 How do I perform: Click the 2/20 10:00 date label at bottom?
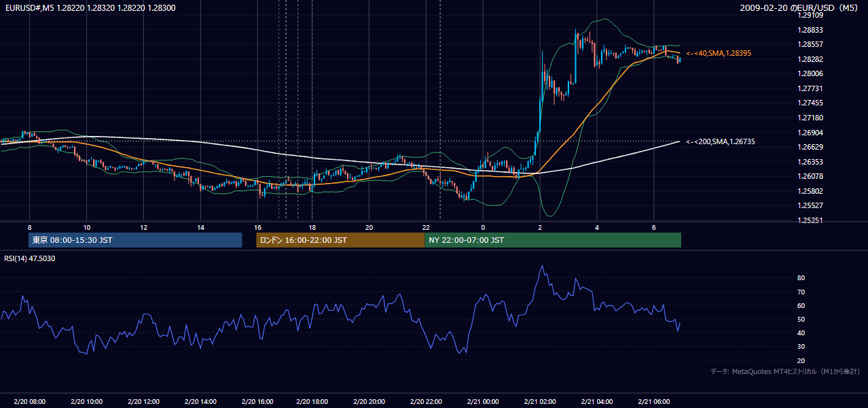pos(87,401)
